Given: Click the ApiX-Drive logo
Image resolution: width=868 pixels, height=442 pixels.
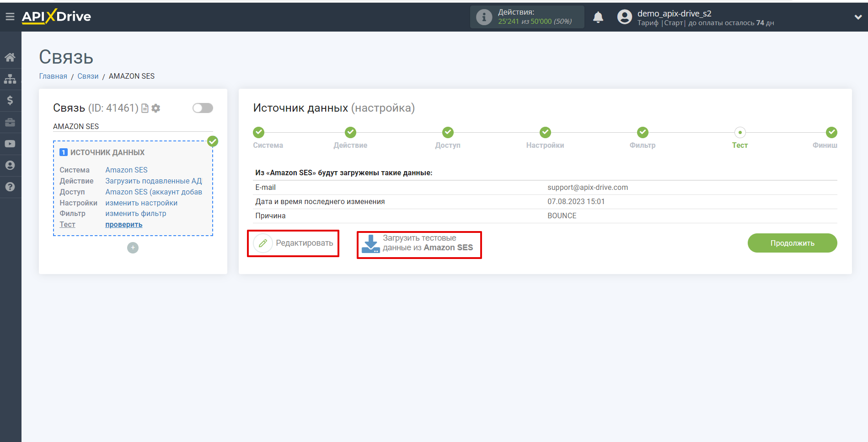Looking at the screenshot, I should pos(57,16).
